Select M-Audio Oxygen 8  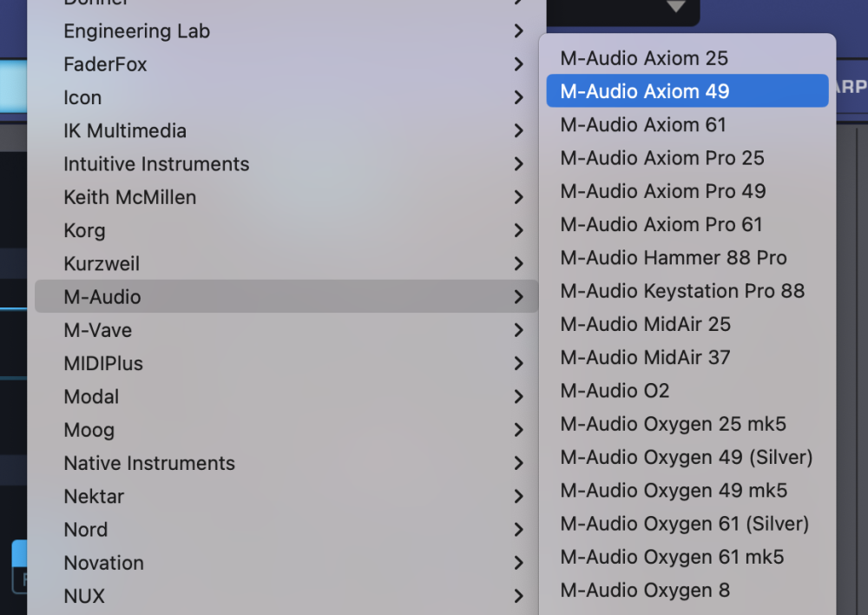pyautogui.click(x=644, y=590)
